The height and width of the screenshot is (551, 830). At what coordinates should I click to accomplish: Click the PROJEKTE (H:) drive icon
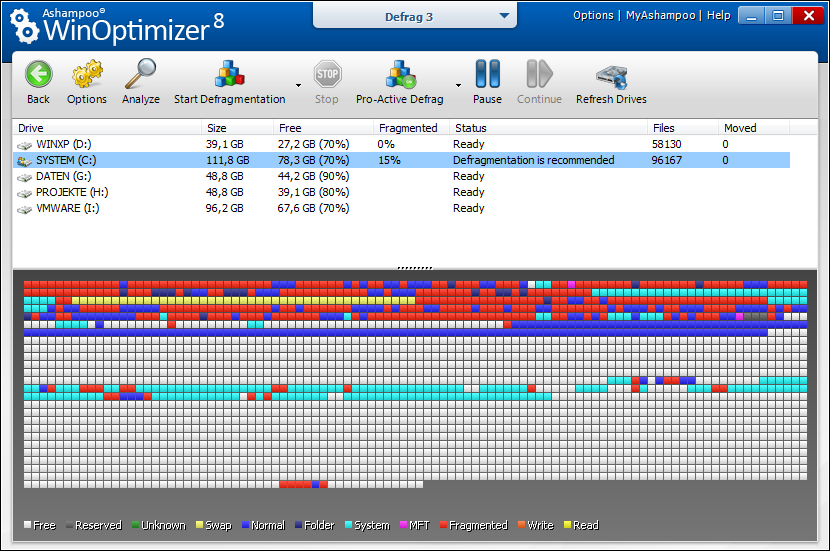[x=24, y=193]
